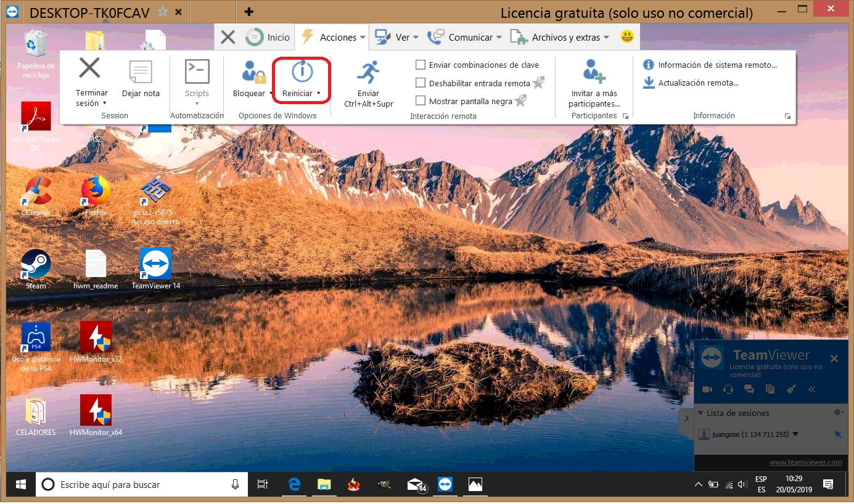Viewport: 854px width, 504px height.
Task: Open Información de sistema remoto
Action: tap(710, 65)
